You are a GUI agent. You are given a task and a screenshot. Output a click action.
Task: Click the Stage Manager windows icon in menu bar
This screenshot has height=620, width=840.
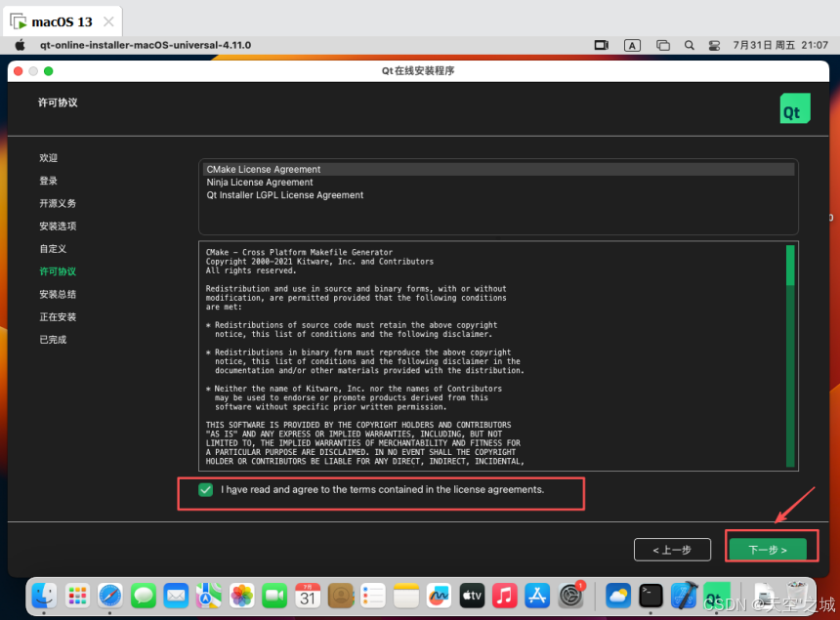tap(663, 46)
